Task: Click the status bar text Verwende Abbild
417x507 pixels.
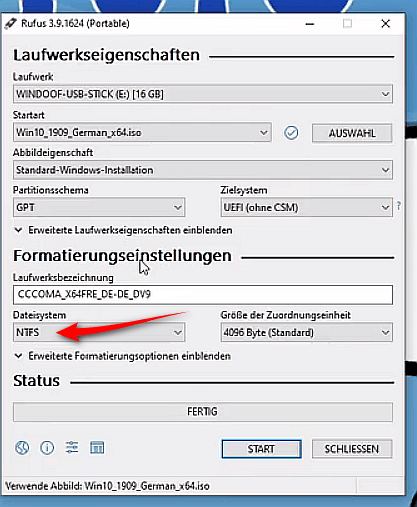Action: coord(107,486)
